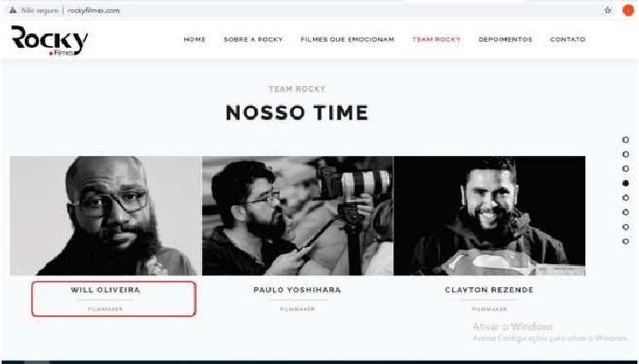Select the third page navigation dot
The width and height of the screenshot is (639, 364).
(x=625, y=169)
